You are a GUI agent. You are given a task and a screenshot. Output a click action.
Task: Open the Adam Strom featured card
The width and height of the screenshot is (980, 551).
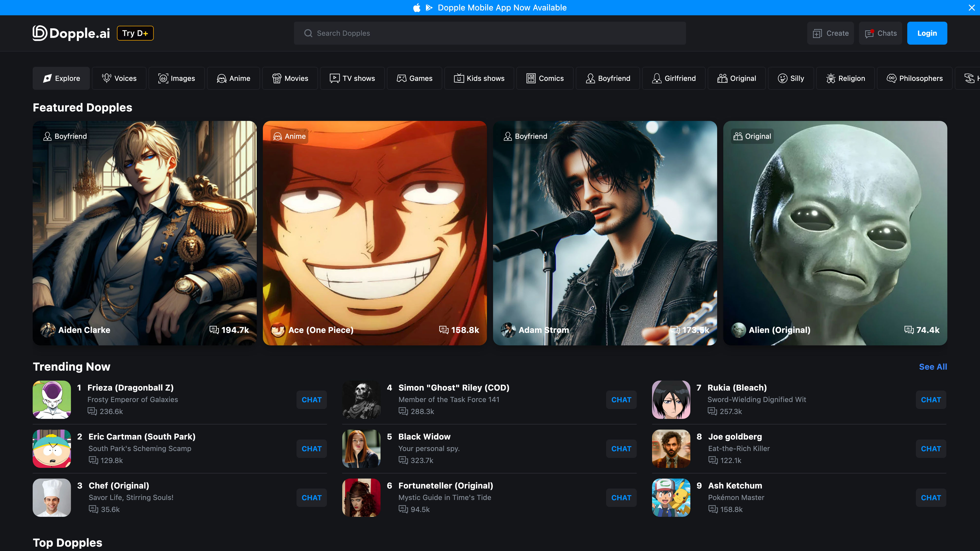coord(605,233)
